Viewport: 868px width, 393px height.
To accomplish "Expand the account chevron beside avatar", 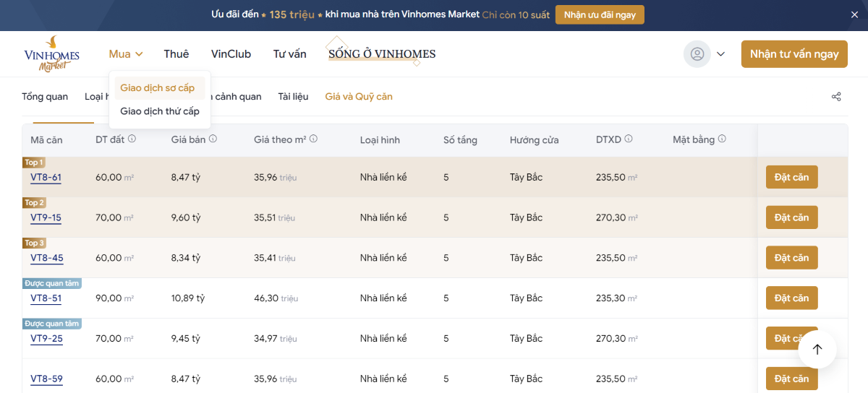I will coord(720,54).
